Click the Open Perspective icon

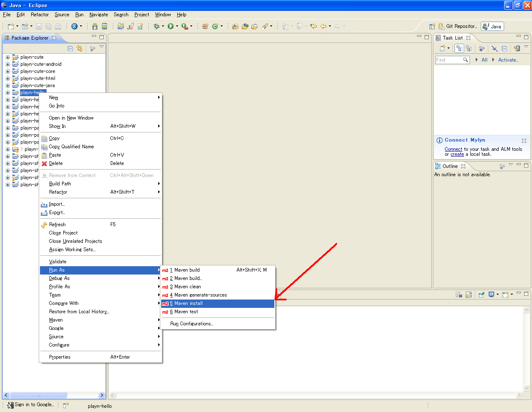432,26
